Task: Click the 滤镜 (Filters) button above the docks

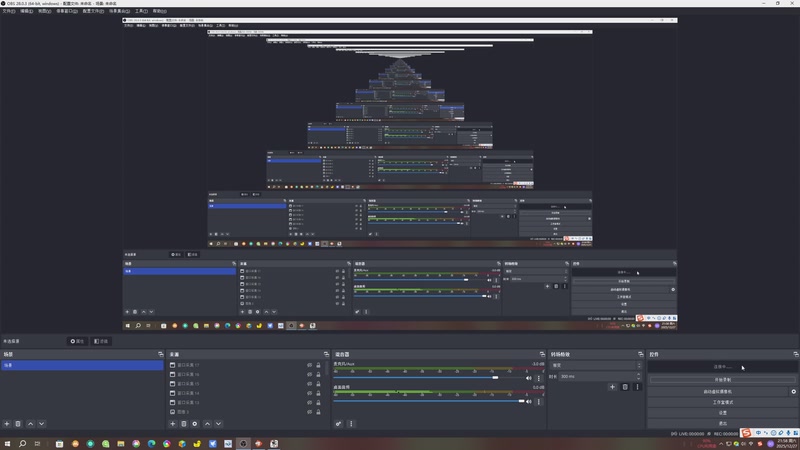Action: 101,341
